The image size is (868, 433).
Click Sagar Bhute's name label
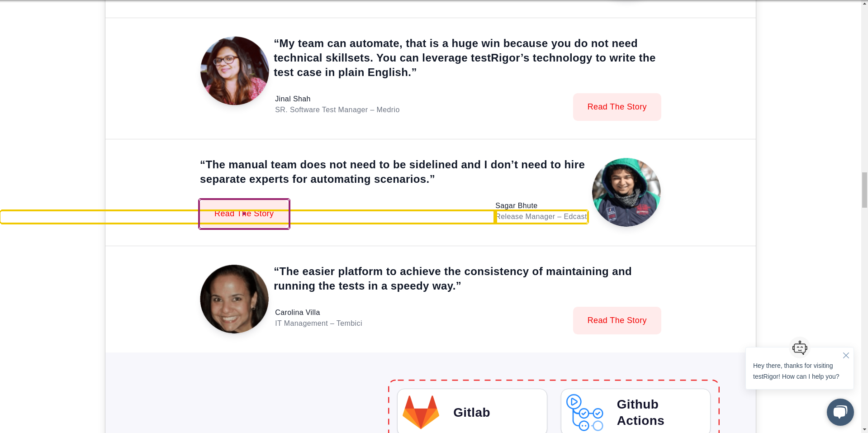[516, 206]
